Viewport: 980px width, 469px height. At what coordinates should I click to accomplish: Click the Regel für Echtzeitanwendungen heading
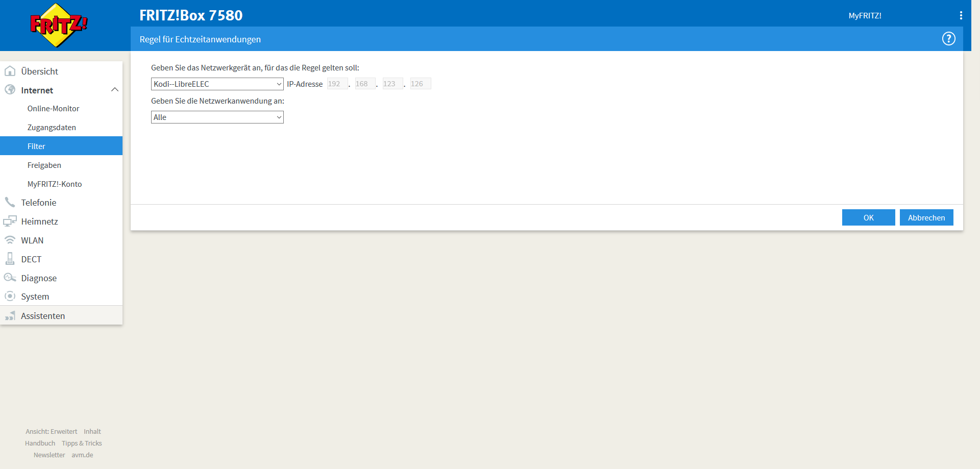click(x=200, y=39)
